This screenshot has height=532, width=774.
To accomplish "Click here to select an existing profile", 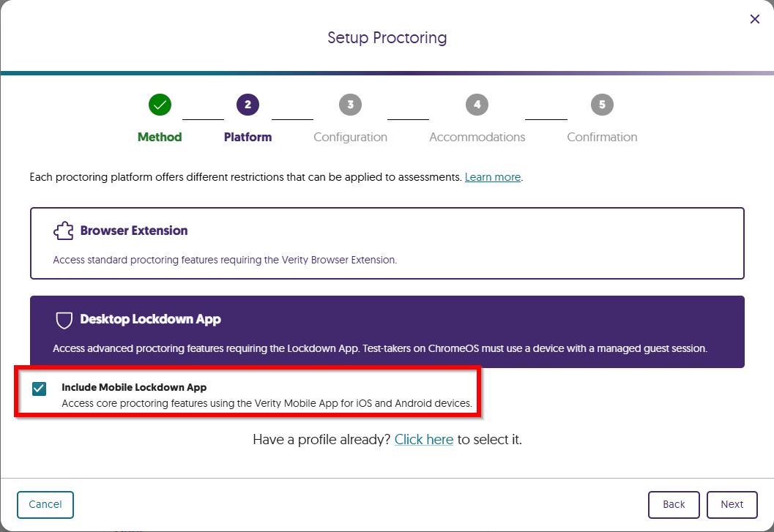I will click(423, 439).
